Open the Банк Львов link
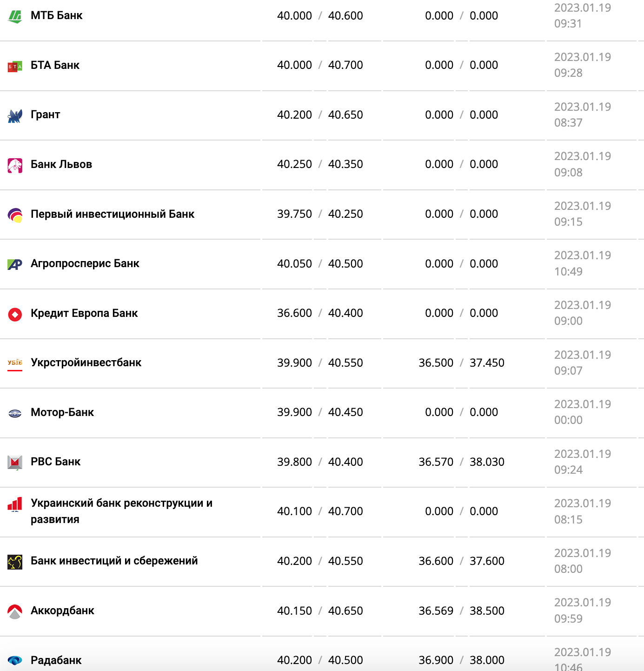The image size is (644, 671). 61,164
